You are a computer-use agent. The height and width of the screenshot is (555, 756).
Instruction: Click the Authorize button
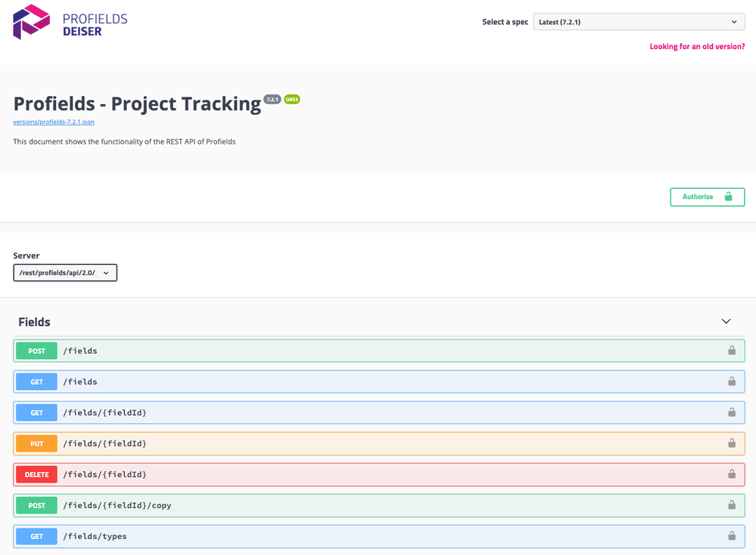(708, 197)
